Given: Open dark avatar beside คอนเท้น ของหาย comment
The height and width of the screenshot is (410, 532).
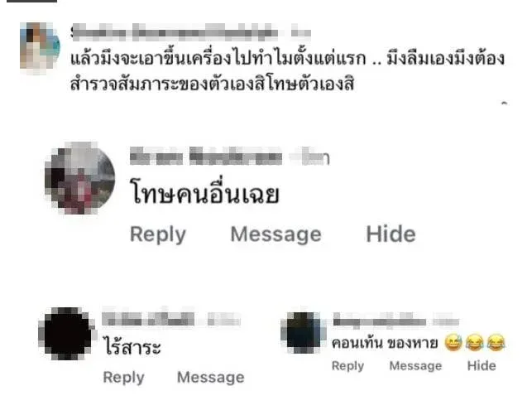Looking at the screenshot, I should 303,332.
